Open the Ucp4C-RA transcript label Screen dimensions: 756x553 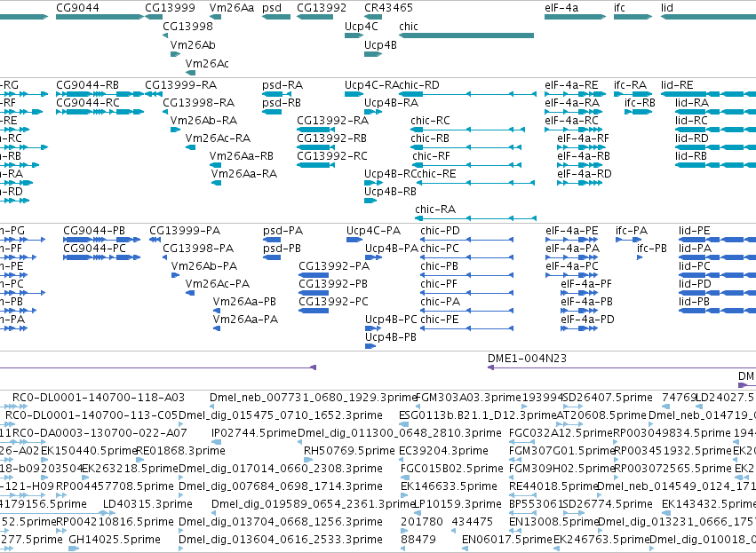pos(371,85)
